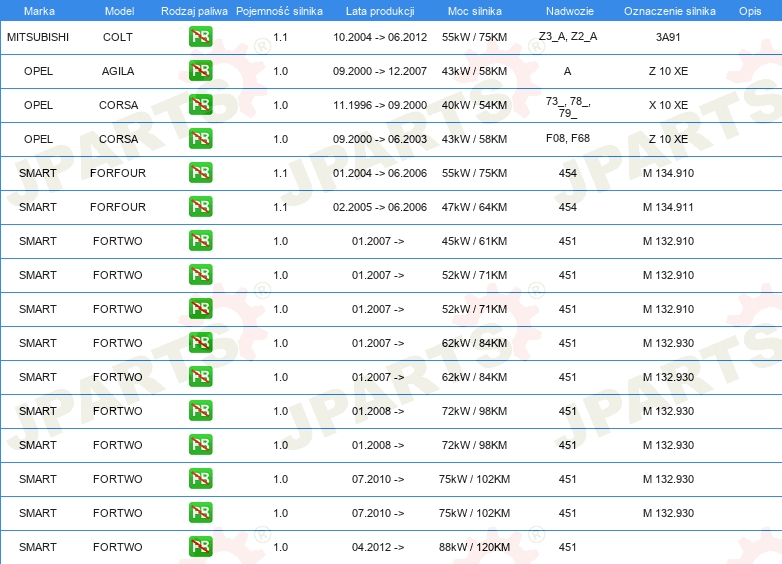Click the Pojemność silnika column header
Screen dimensions: 782x564
pyautogui.click(x=280, y=10)
